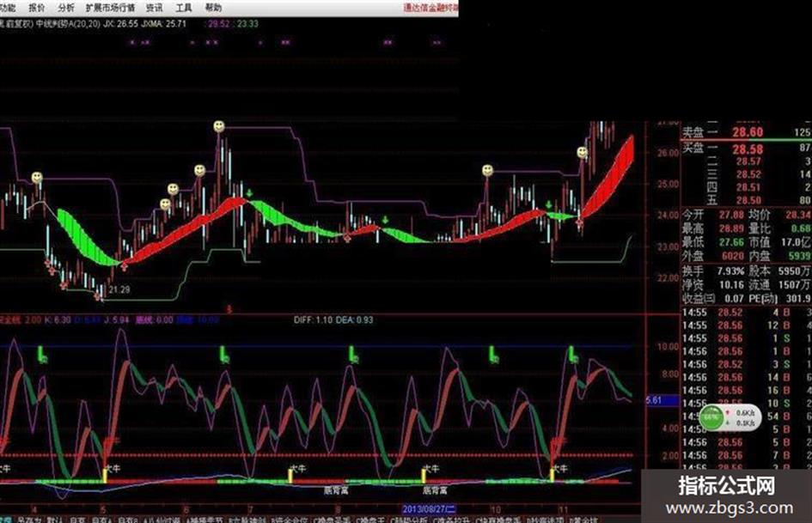Click the red up arrow under the final rally start
Viewport: 812px width, 523px height.
(x=579, y=223)
